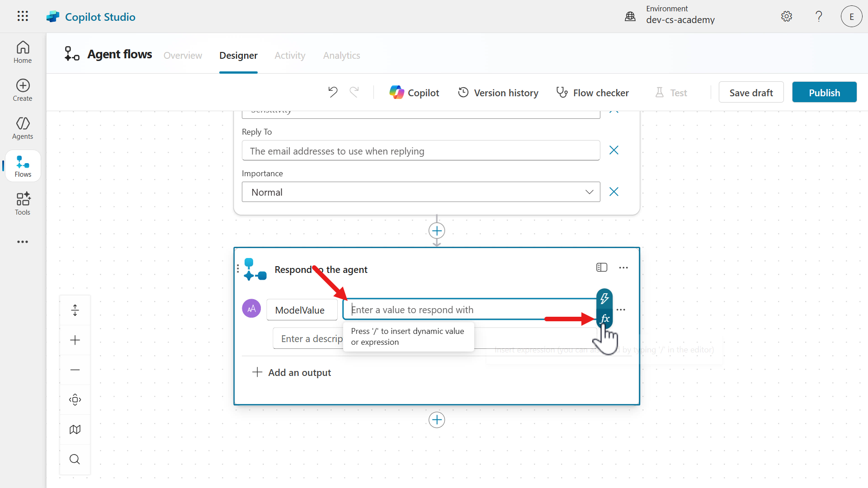Screen dimensions: 868x488
Task: Open the minimap with map icon
Action: [x=75, y=429]
